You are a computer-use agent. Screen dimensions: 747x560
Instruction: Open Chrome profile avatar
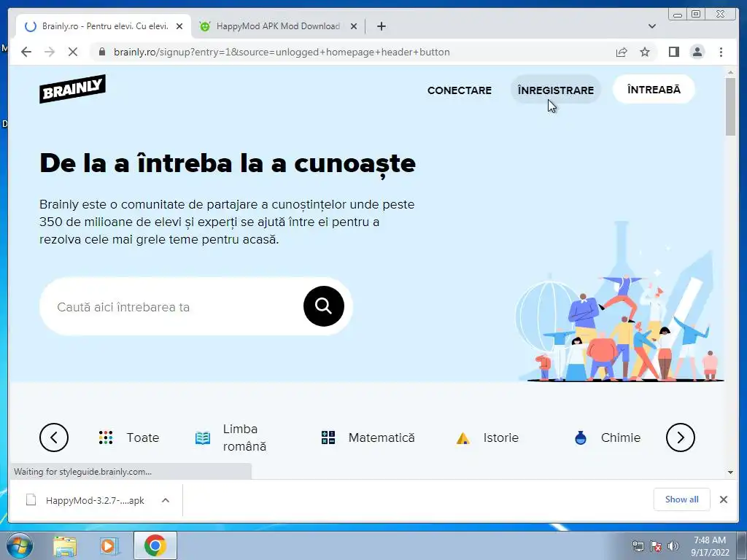coord(697,52)
